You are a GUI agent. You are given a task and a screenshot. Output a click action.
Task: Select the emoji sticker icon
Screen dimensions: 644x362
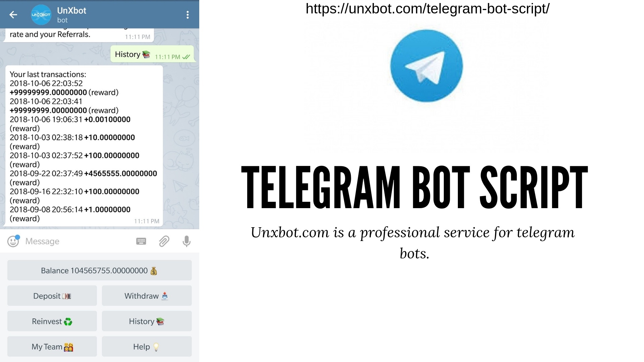[13, 241]
